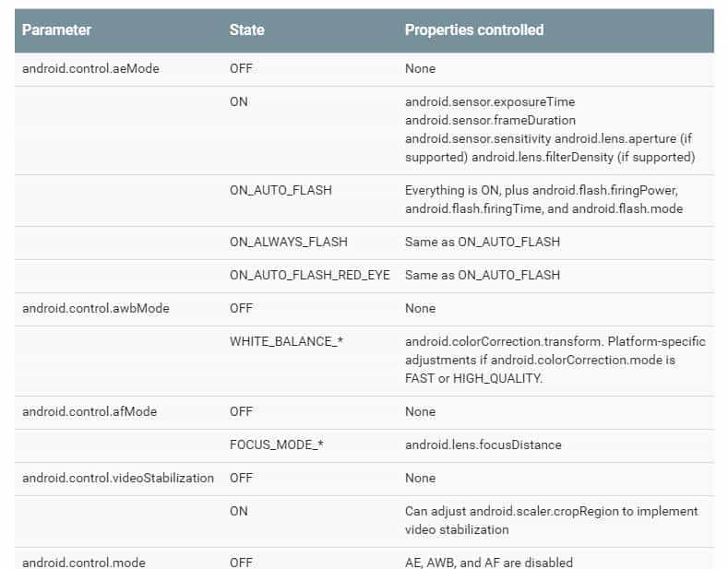Click the android.scaler.cropRegion video stabilization text
Viewport: 728px width, 569px height.
pos(551,521)
